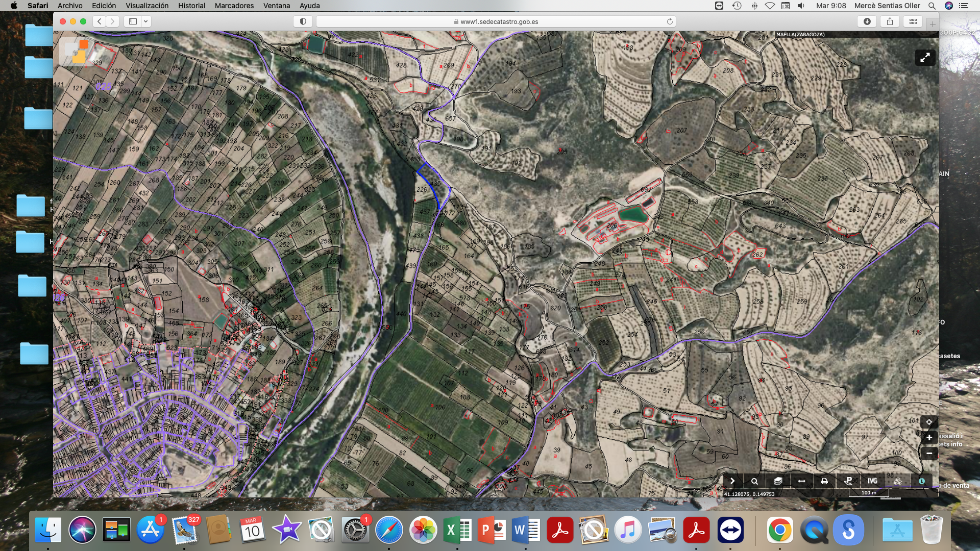Viewport: 980px width, 551px height.
Task: Open the map layers stack tool
Action: point(778,481)
